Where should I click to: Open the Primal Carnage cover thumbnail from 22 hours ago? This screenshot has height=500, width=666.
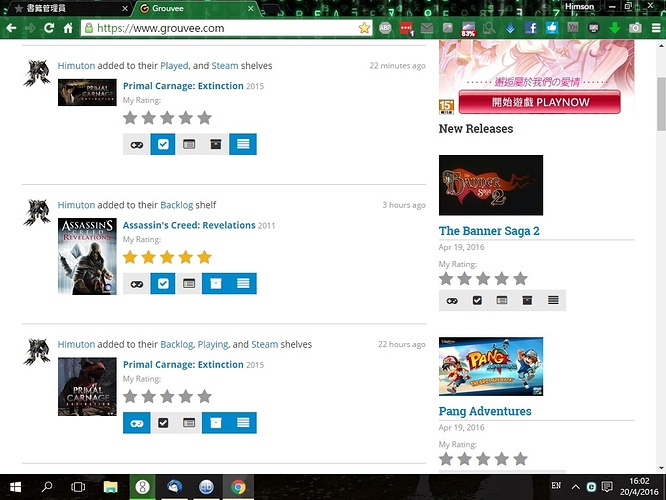pos(87,387)
